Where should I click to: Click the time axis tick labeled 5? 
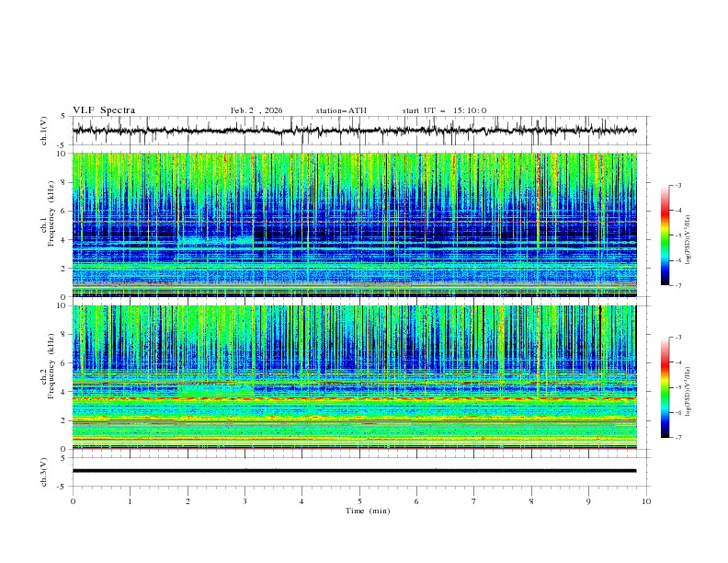coord(359,501)
